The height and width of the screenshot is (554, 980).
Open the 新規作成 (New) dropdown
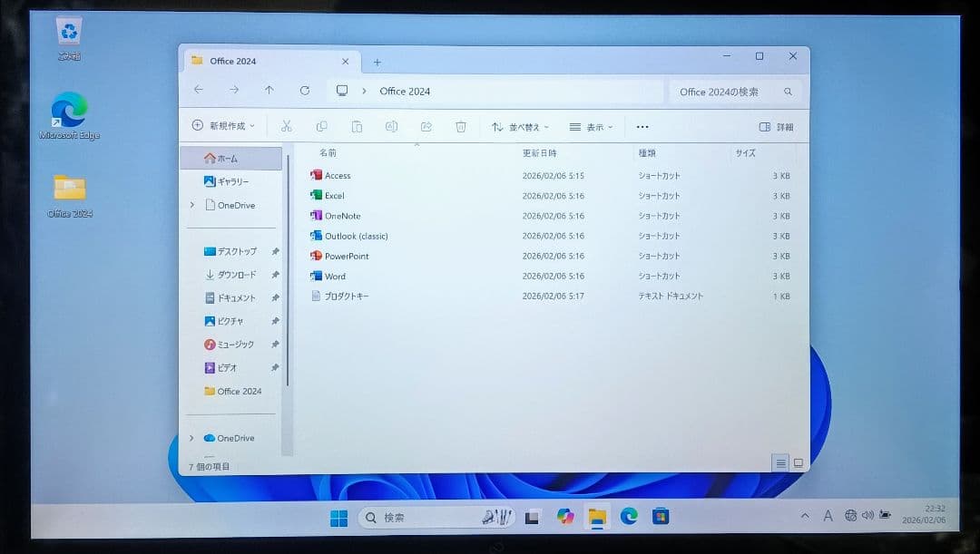[x=221, y=125]
